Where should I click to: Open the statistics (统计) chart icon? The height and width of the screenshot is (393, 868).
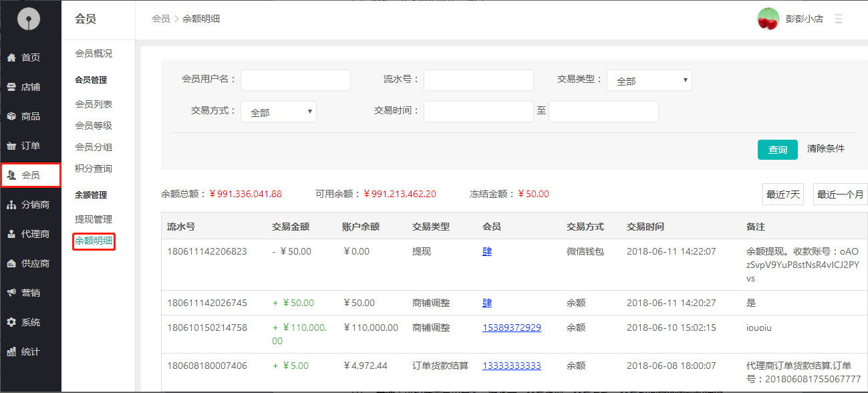point(11,352)
